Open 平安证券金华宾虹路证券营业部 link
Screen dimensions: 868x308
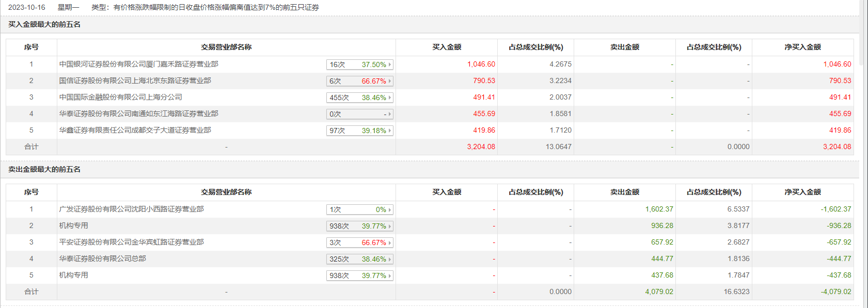click(x=131, y=242)
